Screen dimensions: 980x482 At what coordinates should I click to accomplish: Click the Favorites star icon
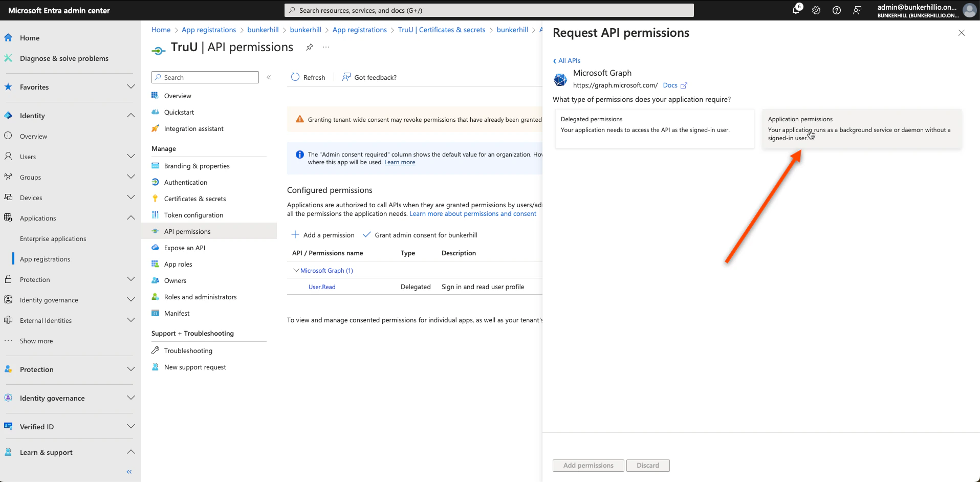pyautogui.click(x=8, y=86)
